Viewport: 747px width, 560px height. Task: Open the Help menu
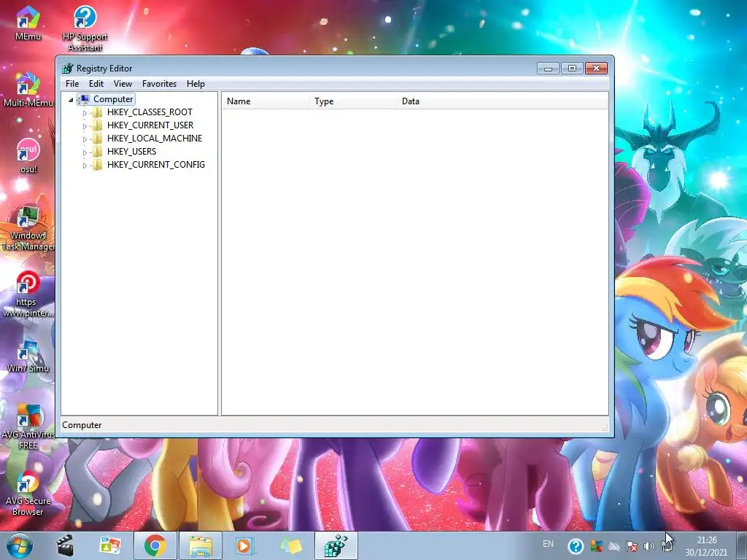[x=196, y=83]
